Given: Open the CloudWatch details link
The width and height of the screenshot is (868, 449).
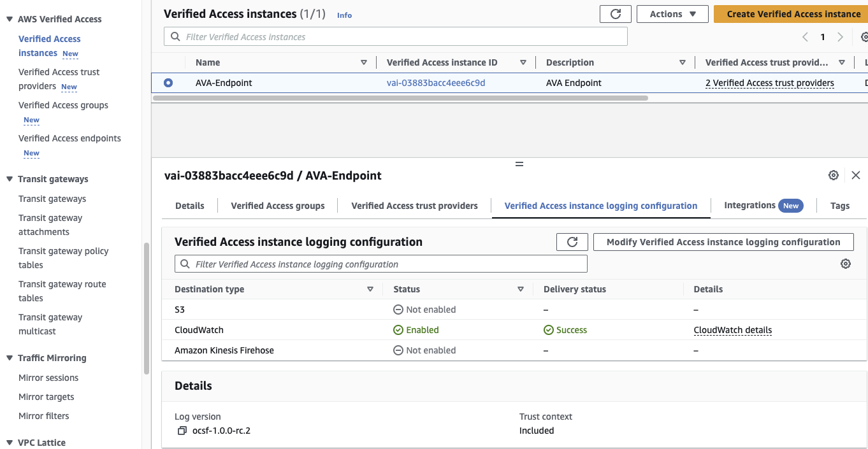Looking at the screenshot, I should pos(732,329).
